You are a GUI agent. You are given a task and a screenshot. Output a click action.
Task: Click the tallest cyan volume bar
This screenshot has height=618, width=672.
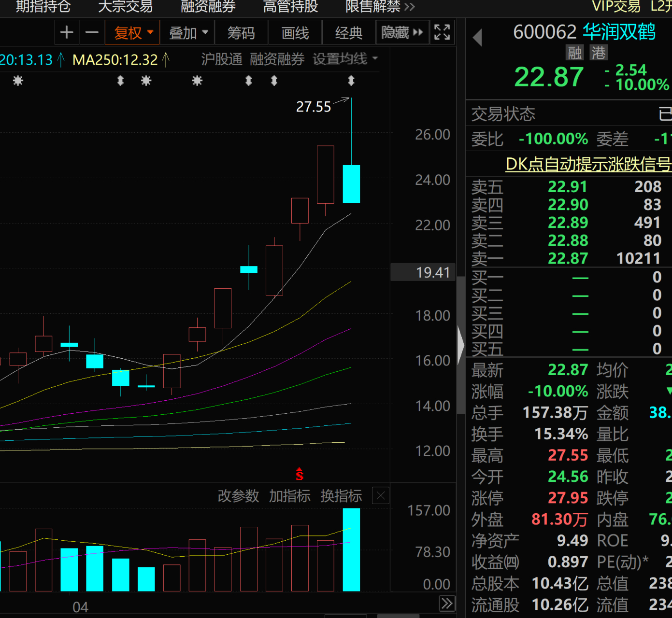351,549
